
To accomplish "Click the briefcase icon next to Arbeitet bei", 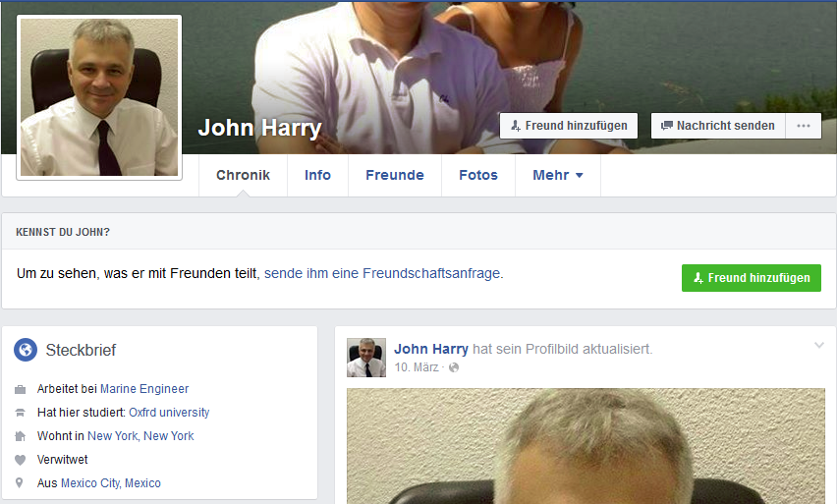I will (21, 389).
